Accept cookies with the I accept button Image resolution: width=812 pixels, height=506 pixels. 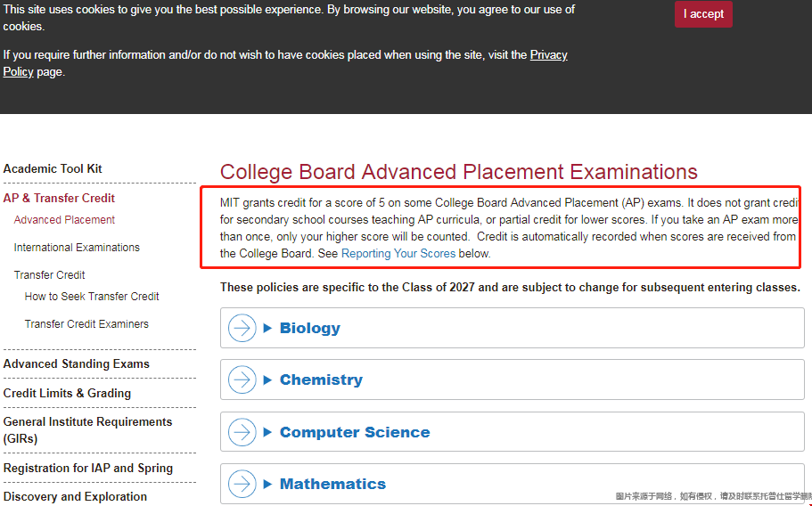click(x=703, y=14)
